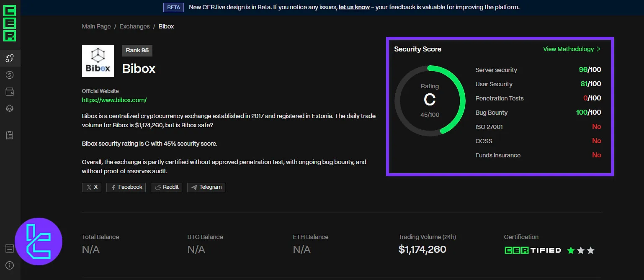Screen dimensions: 644x280
Task: Click the Reddit logo icon
Action: (158, 188)
